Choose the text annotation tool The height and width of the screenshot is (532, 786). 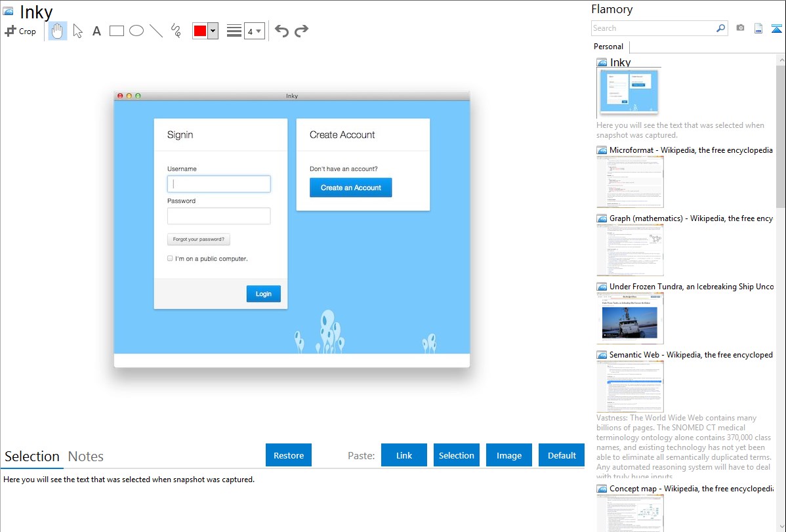[96, 31]
